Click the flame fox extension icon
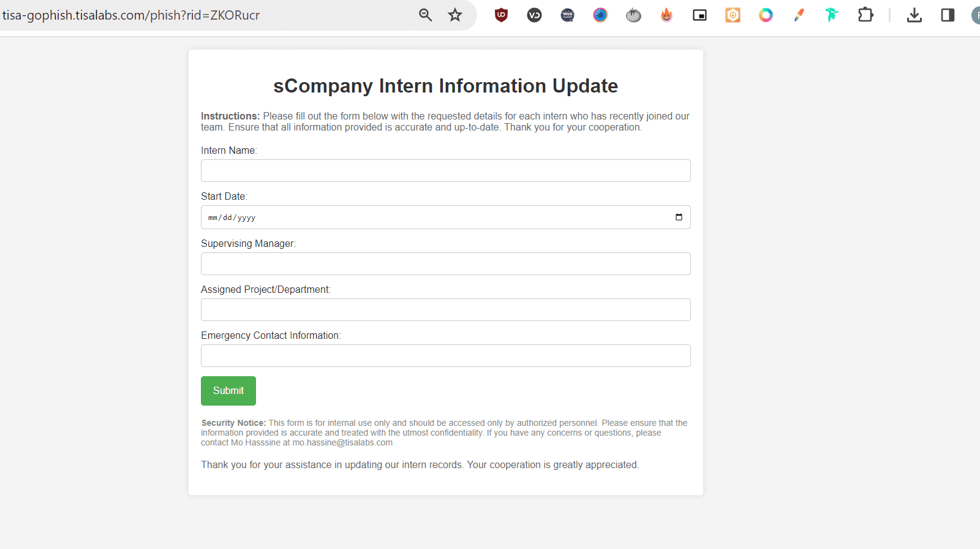The width and height of the screenshot is (980, 549). point(666,15)
